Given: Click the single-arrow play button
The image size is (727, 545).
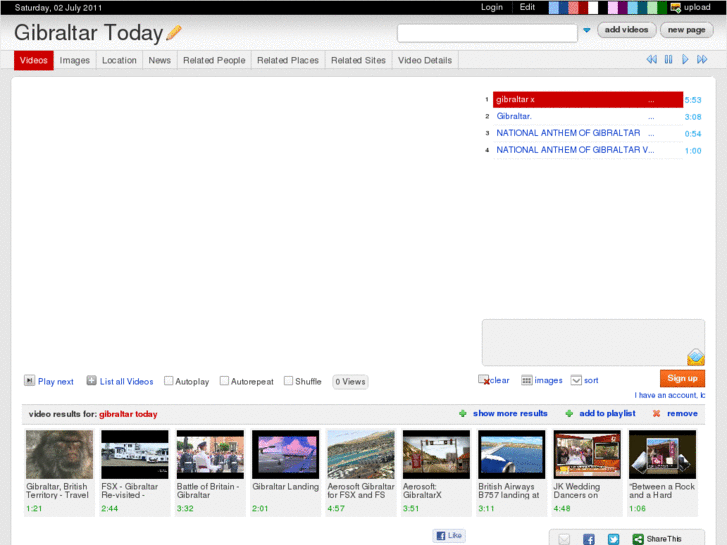Looking at the screenshot, I should [685, 59].
